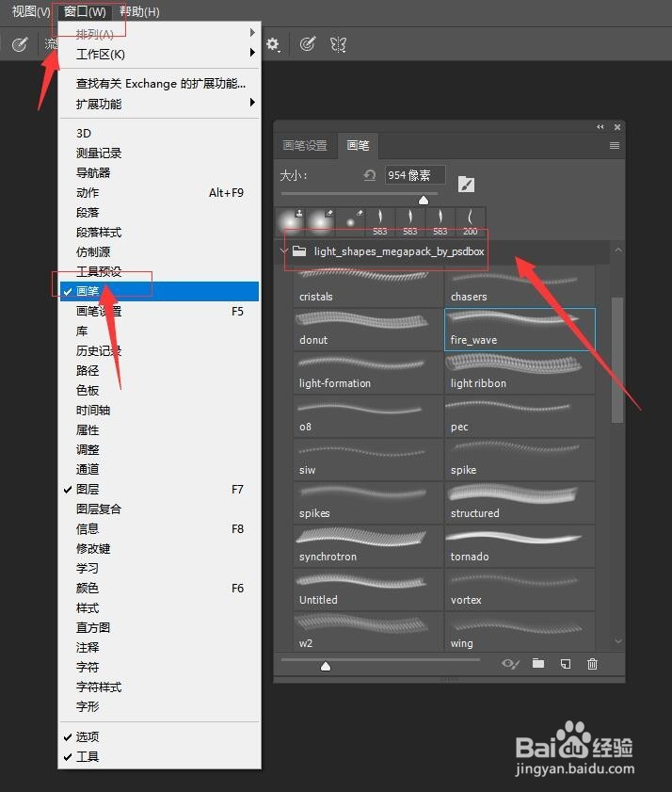Pick the light-formation brush
The image size is (672, 792).
click(367, 373)
